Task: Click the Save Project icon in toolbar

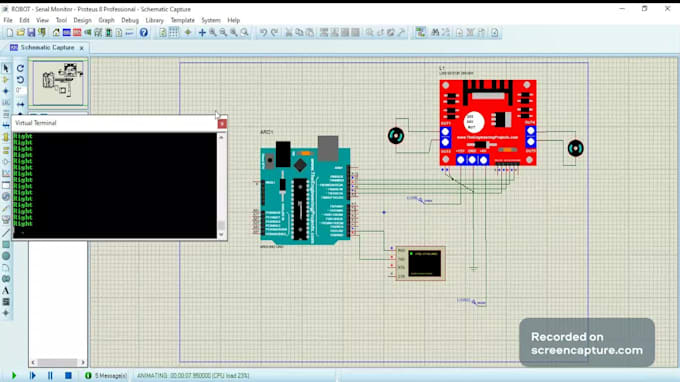Action: click(x=31, y=33)
